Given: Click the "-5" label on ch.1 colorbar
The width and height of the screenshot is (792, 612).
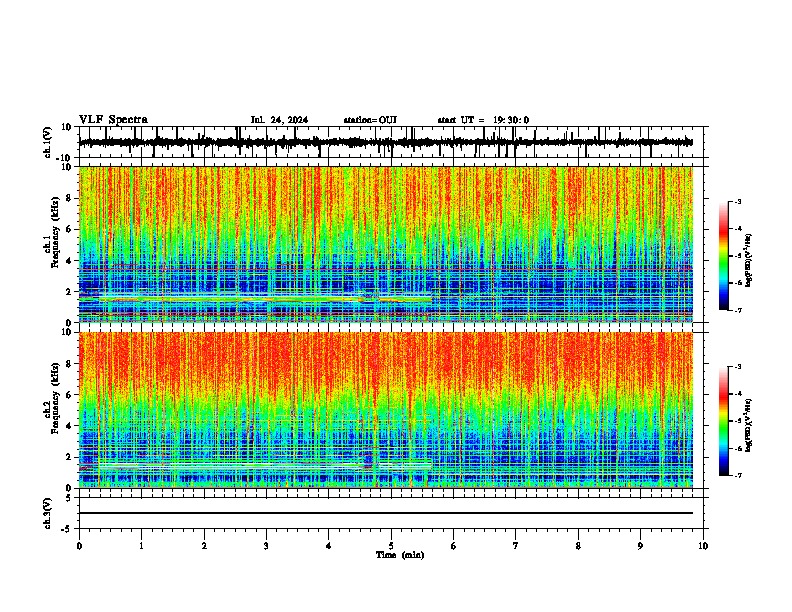Looking at the screenshot, I should point(737,256).
